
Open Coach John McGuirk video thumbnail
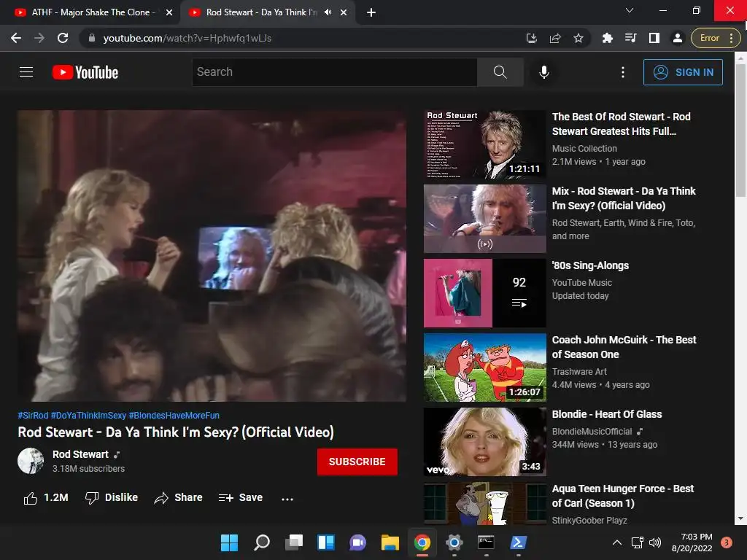(x=484, y=367)
